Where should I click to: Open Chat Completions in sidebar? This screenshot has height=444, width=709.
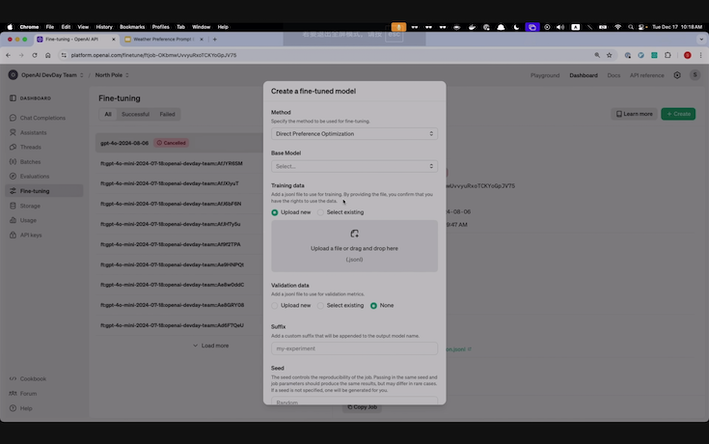click(42, 118)
